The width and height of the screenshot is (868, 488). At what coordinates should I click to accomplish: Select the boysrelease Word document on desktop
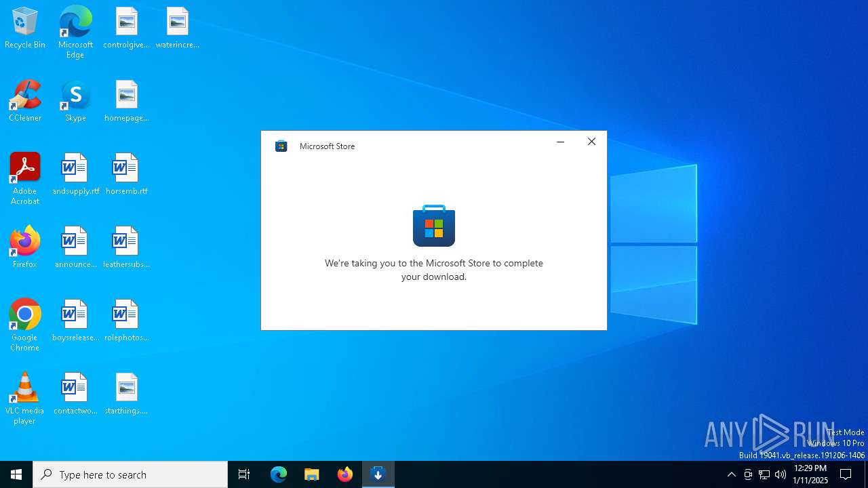[75, 321]
